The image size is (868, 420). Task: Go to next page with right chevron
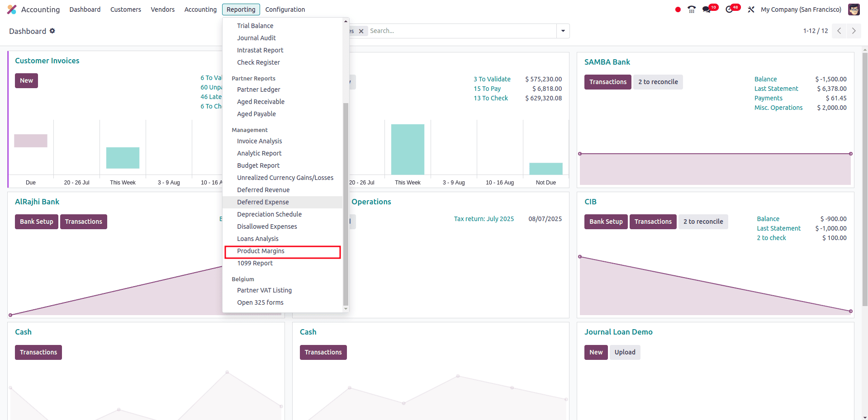854,31
